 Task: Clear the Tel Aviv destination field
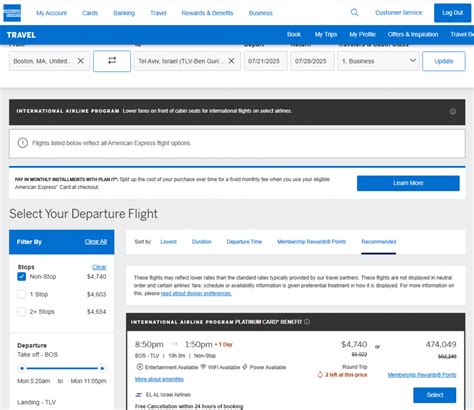tap(231, 61)
